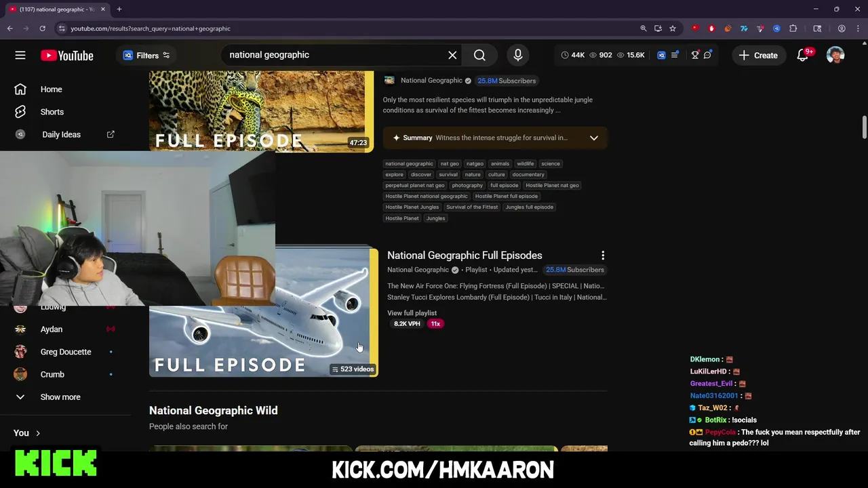868x488 pixels.
Task: Click View full playlist link
Action: 412,313
